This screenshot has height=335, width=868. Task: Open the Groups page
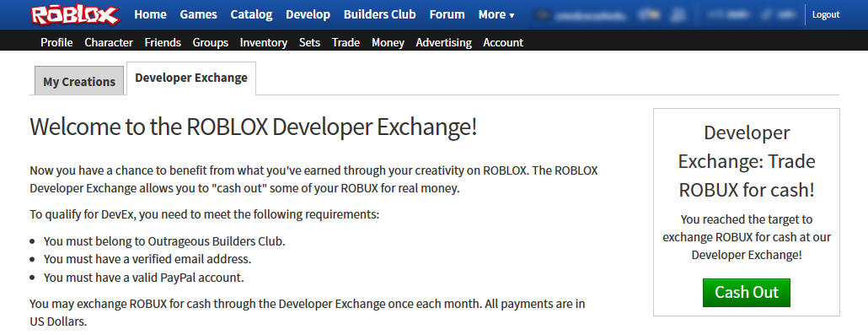pos(211,43)
